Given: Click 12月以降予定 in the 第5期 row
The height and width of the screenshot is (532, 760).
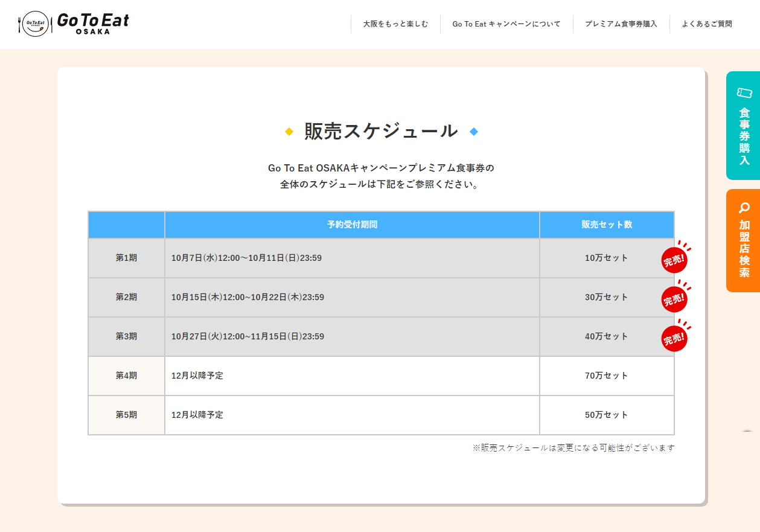Looking at the screenshot, I should point(197,415).
